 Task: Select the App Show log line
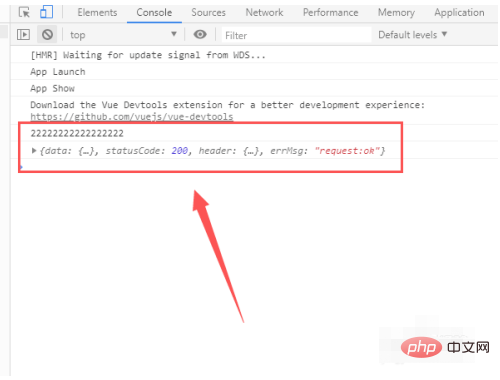click(52, 88)
